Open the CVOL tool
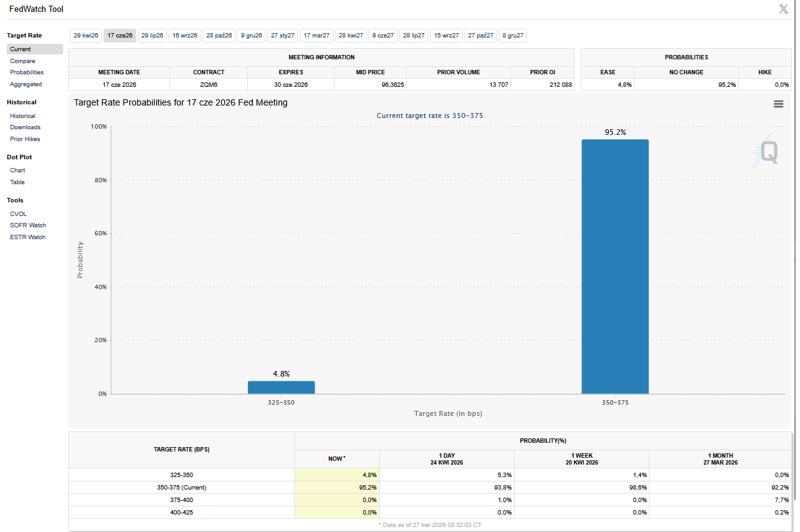The width and height of the screenshot is (800, 532). coord(18,214)
